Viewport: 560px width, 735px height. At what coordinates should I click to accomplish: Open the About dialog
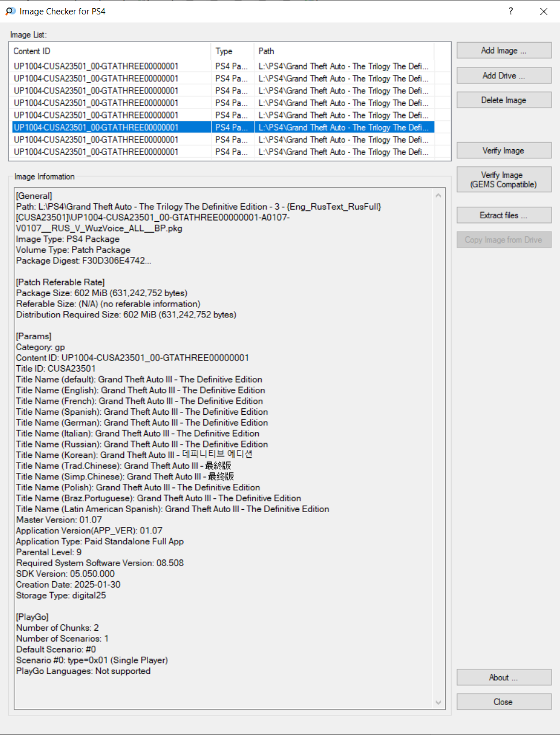click(x=504, y=677)
